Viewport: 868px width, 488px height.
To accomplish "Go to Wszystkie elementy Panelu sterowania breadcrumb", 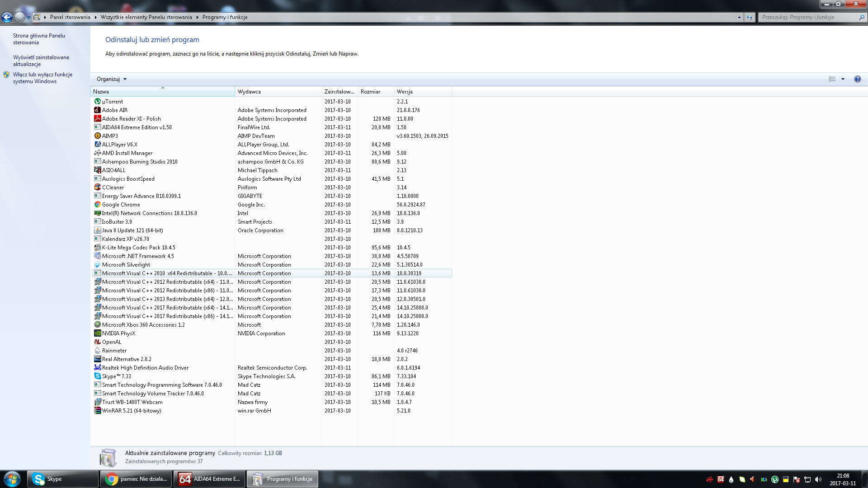I will (146, 17).
